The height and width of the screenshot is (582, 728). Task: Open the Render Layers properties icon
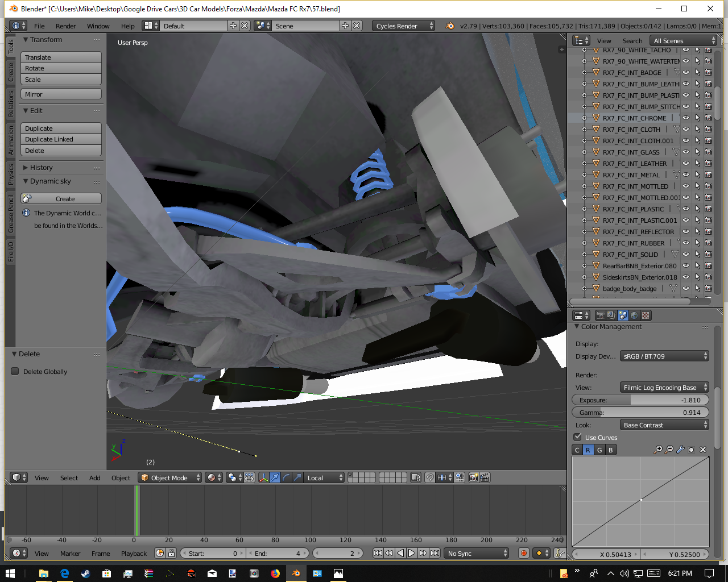pos(611,315)
